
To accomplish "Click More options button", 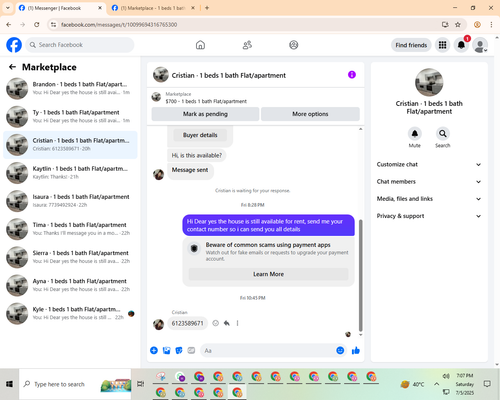I will (310, 114).
